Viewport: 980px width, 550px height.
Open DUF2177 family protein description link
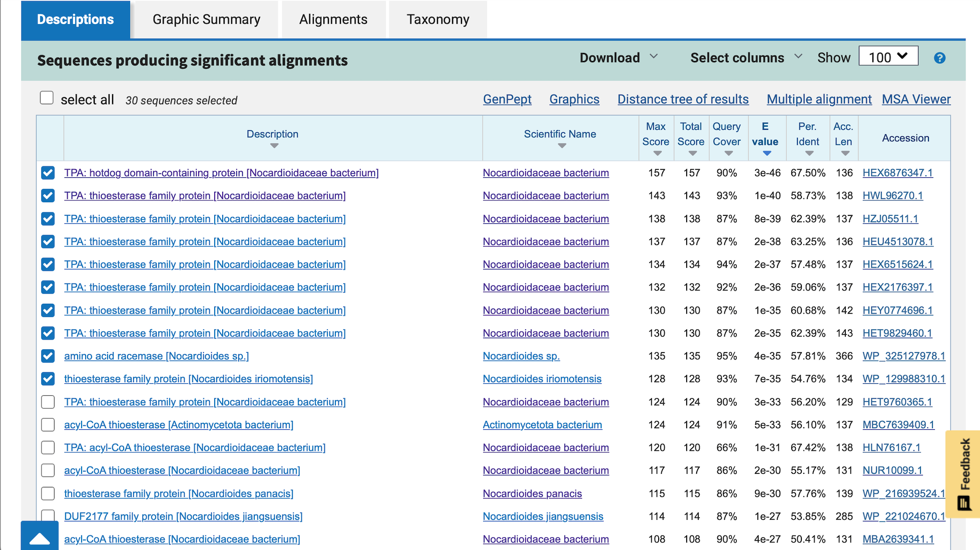click(183, 516)
